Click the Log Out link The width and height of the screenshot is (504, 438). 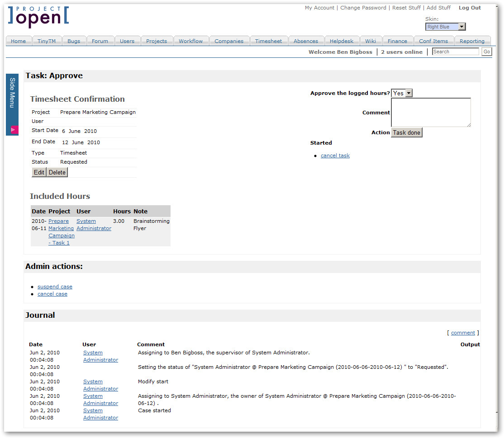pos(470,8)
